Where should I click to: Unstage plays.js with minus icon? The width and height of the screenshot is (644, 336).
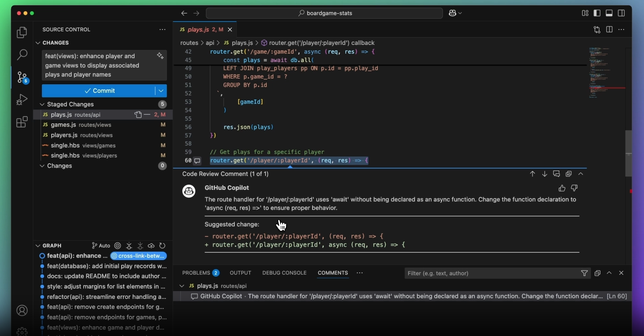[x=147, y=115]
